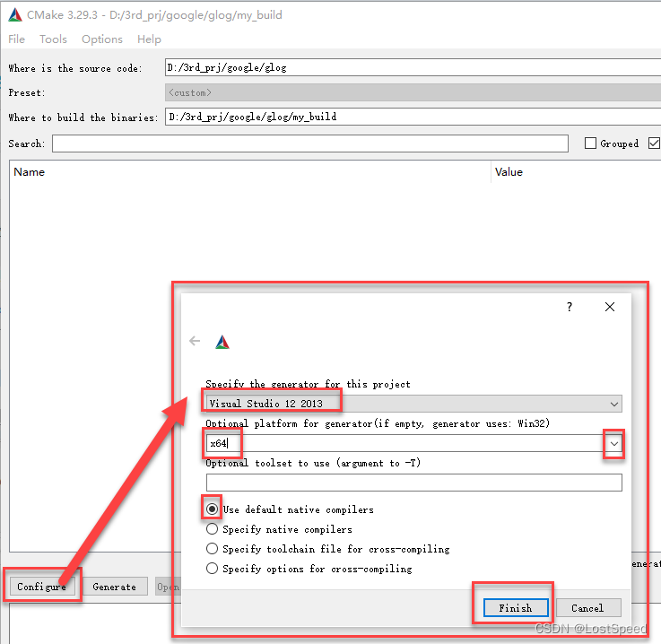Screen dimensions: 661x644
Task: Click the Configure button
Action: [x=42, y=587]
